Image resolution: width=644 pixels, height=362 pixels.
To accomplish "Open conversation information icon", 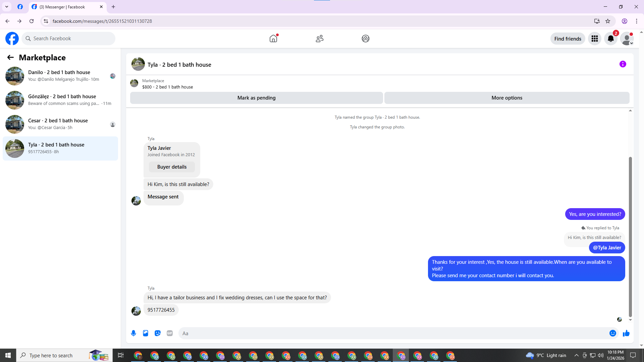I will pos(623,64).
